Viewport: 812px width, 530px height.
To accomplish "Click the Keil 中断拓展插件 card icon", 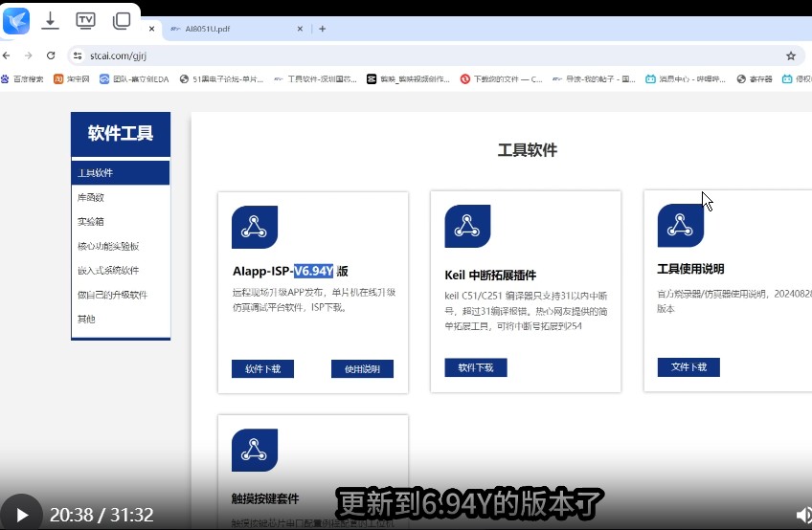I will coord(467,226).
